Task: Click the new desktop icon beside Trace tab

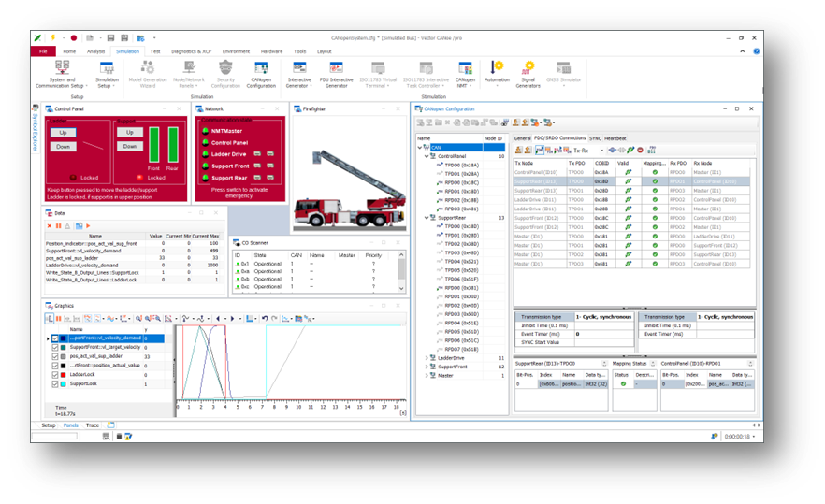Action: 111,425
